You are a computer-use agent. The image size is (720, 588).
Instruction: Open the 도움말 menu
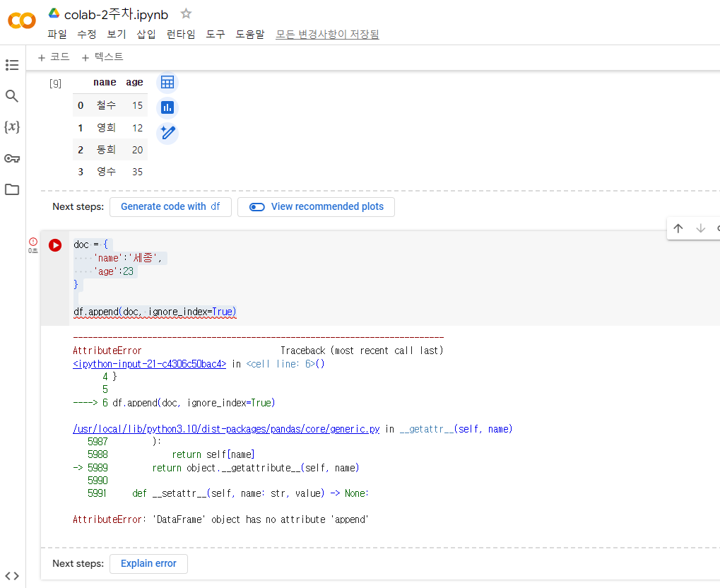point(250,34)
